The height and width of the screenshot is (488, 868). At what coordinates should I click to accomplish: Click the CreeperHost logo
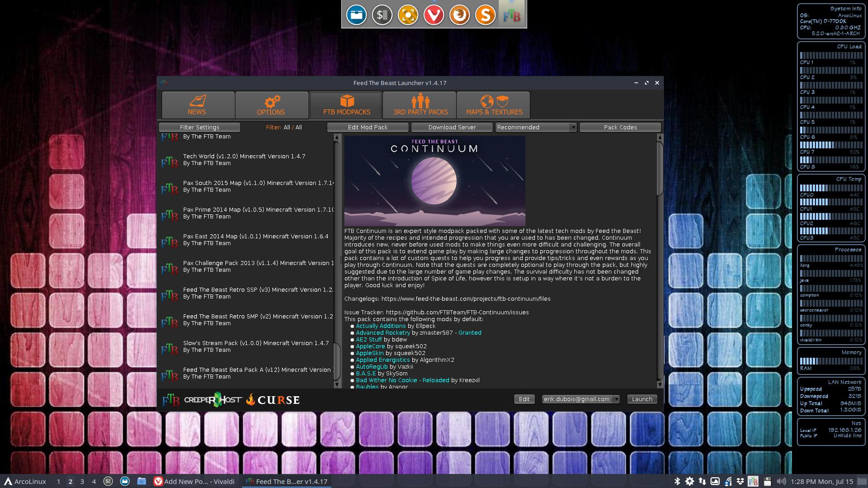point(213,399)
